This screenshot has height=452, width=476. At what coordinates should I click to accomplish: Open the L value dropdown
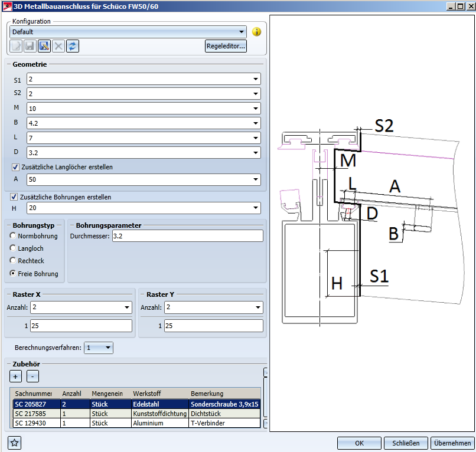[x=256, y=138]
